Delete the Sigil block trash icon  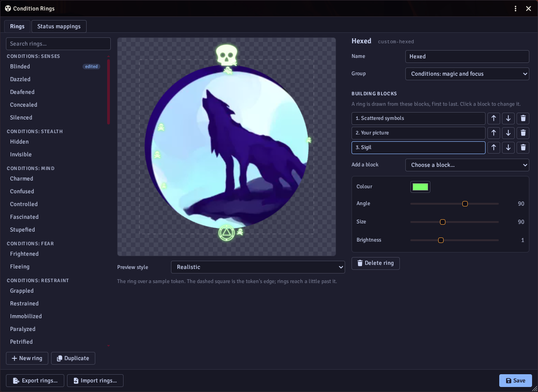[x=523, y=148]
